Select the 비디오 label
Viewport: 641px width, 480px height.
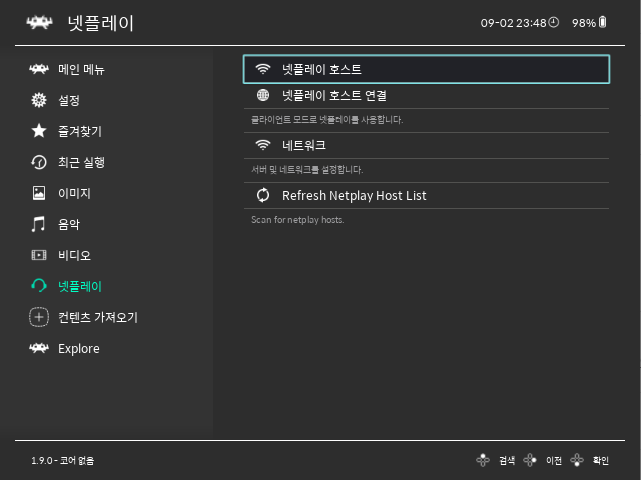coord(74,255)
